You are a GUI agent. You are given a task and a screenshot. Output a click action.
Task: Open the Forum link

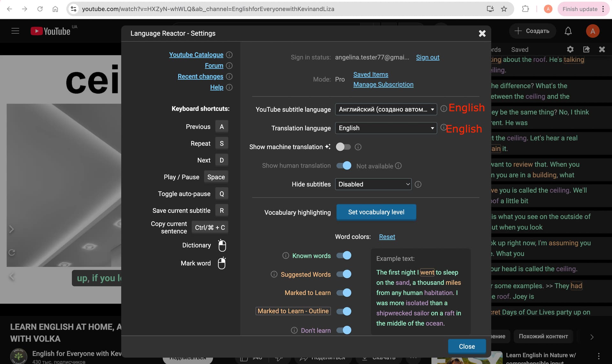(x=214, y=66)
